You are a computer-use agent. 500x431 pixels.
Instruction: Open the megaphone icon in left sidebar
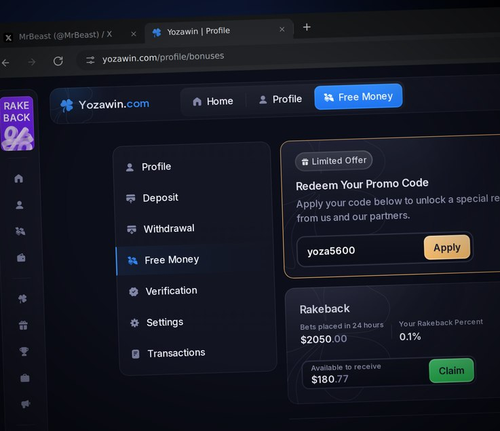pyautogui.click(x=25, y=404)
